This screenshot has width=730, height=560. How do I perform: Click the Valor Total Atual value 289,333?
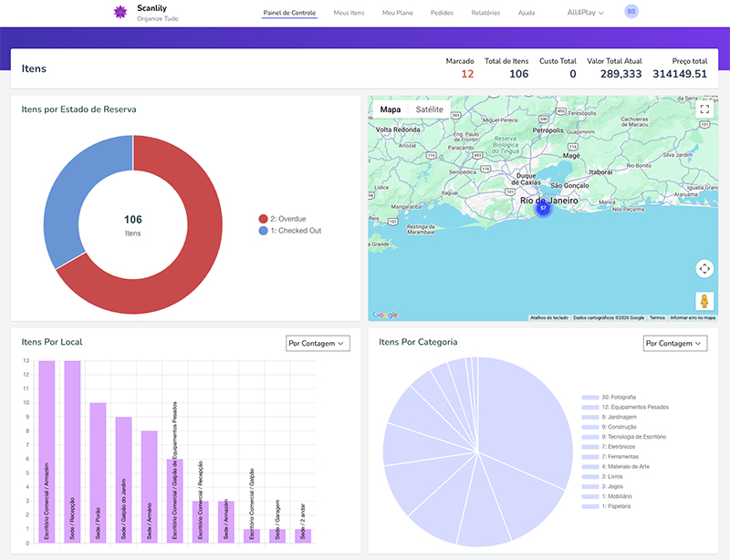coord(620,74)
